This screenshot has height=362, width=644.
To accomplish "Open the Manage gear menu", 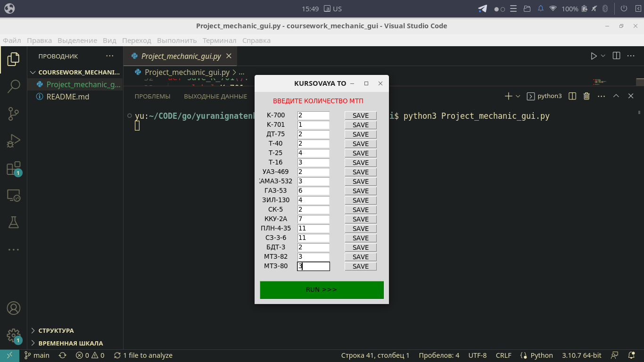I will coord(14,336).
